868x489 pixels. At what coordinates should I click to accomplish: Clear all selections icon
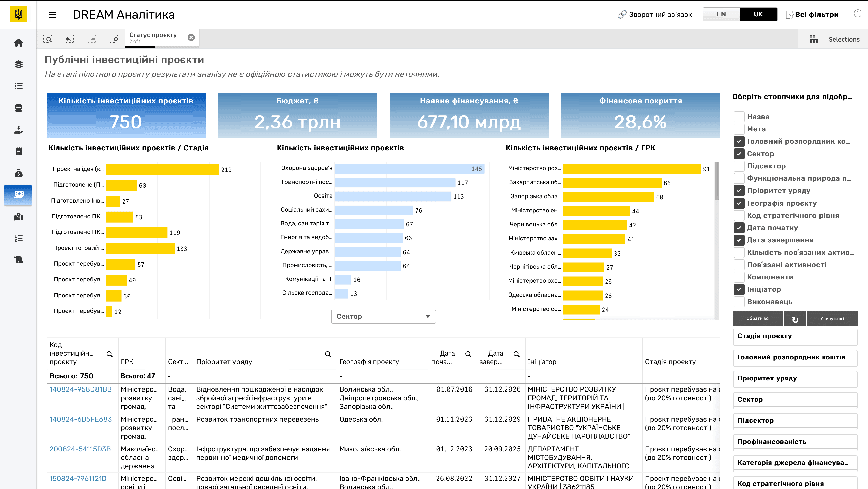point(114,39)
